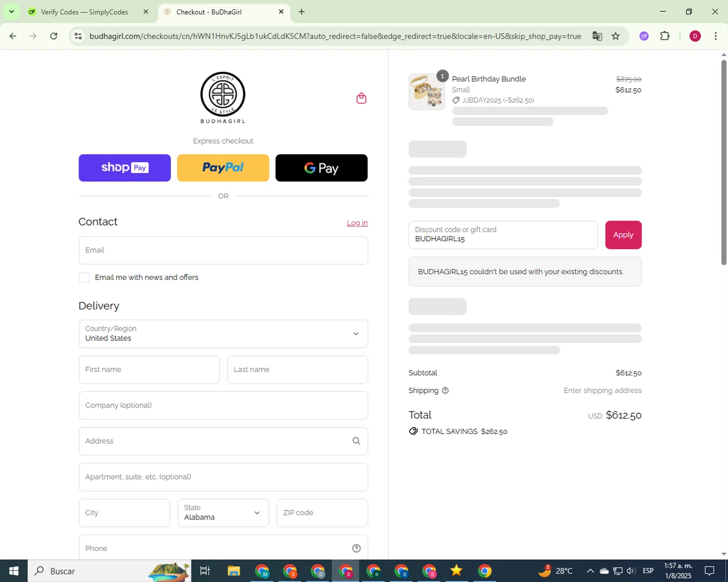Open the shopping bag cart icon
Image resolution: width=728 pixels, height=582 pixels.
tap(361, 98)
